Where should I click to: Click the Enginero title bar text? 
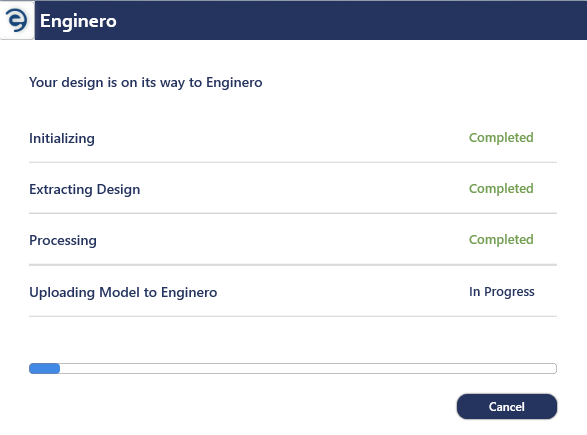(78, 21)
